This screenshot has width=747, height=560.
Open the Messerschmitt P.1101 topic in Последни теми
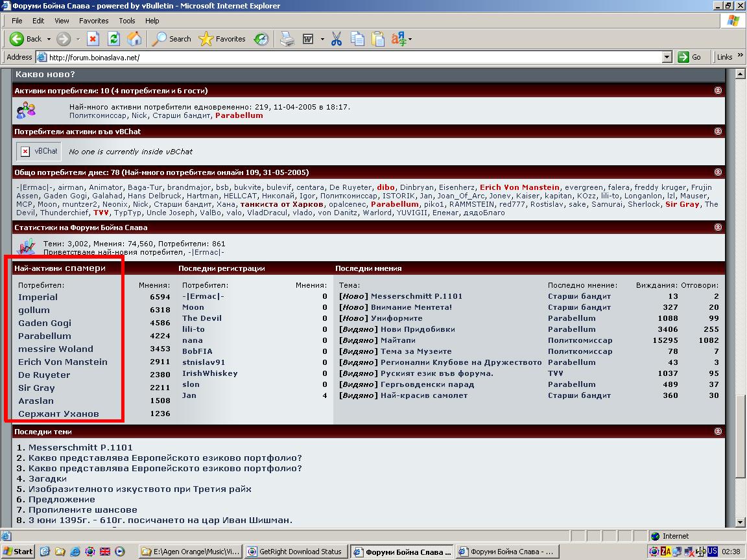[x=80, y=447]
